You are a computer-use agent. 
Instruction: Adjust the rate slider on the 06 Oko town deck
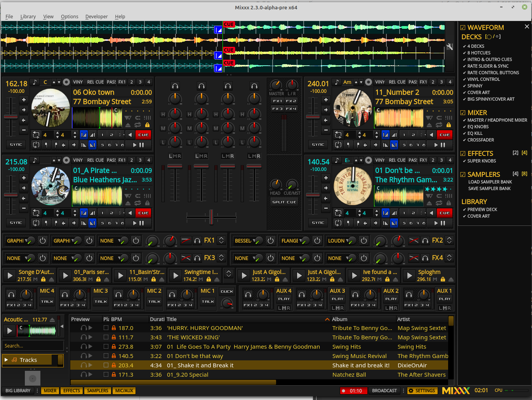11,117
